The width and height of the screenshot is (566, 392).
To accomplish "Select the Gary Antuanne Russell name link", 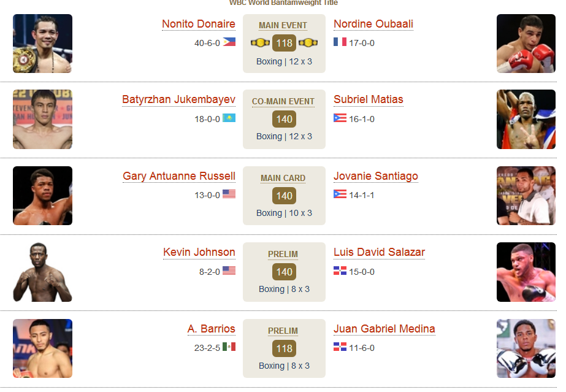I will point(179,176).
